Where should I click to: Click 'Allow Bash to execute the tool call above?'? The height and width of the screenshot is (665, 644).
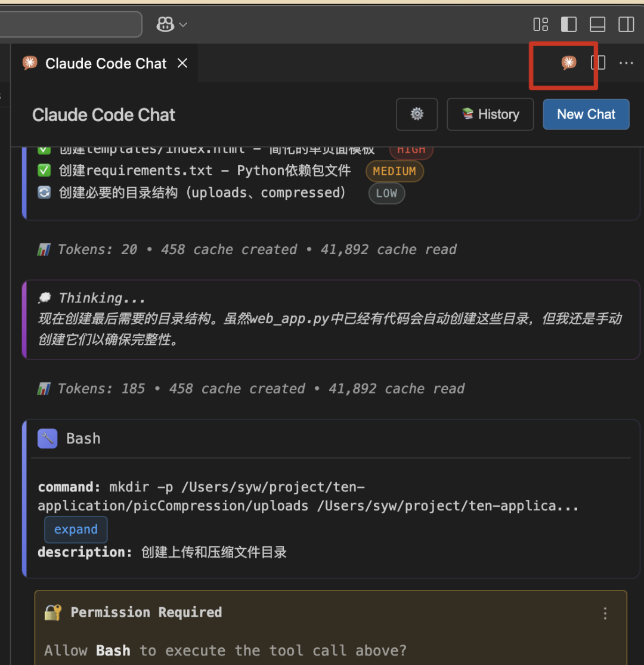[225, 650]
